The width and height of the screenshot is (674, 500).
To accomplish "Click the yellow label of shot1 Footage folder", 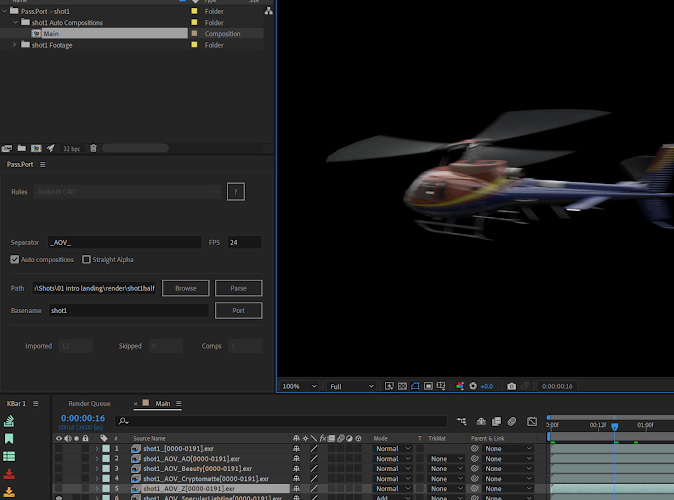I will pos(194,45).
